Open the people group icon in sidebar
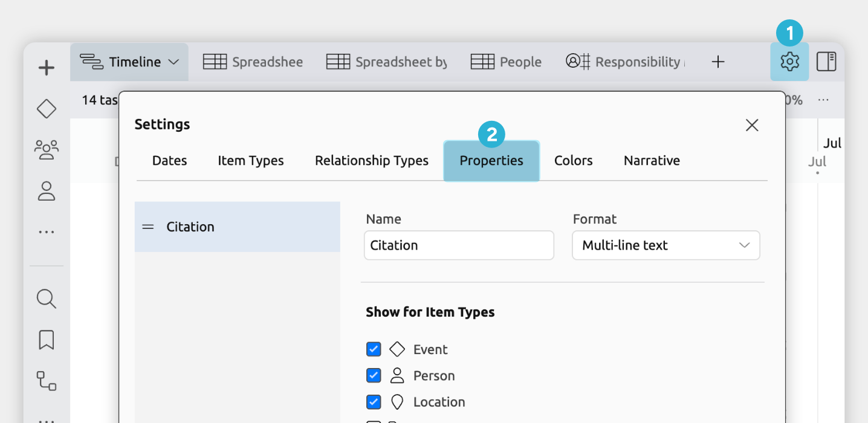This screenshot has width=868, height=423. coord(47,149)
